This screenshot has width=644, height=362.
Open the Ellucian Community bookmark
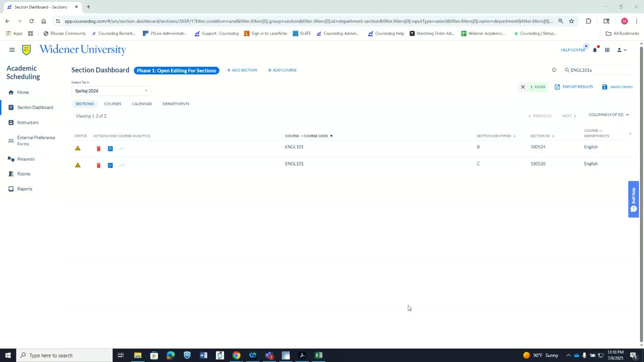64,34
